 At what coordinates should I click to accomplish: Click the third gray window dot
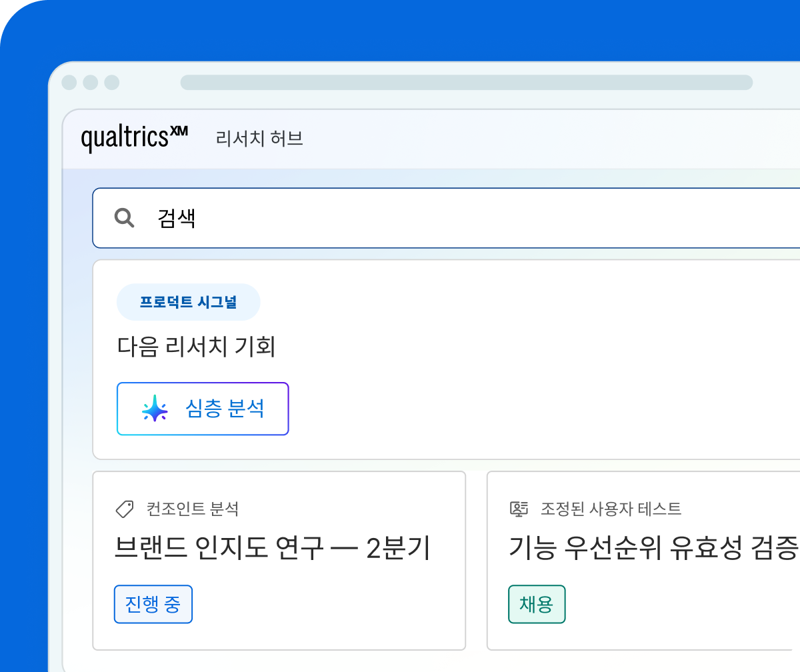112,83
